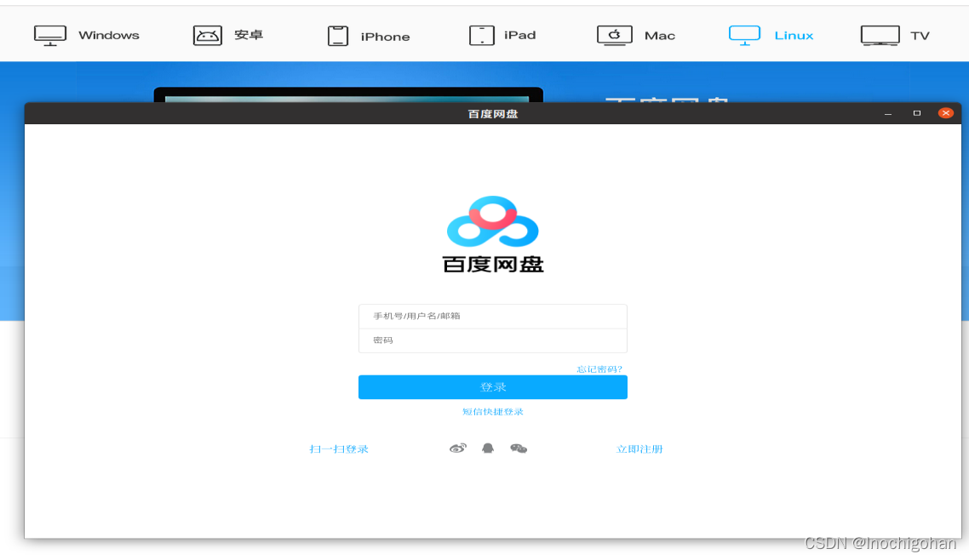Click the Linux monitor icon
The image size is (969, 560).
745,36
